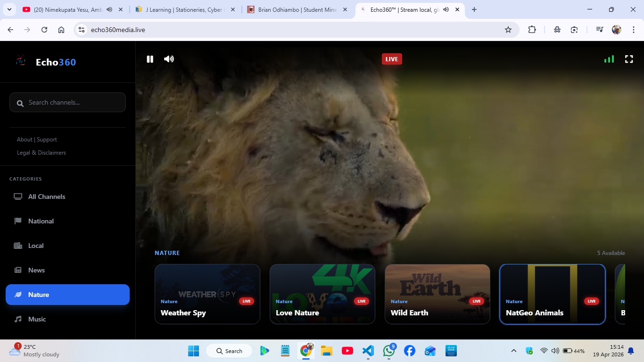Switch to the Brian Odhiambo Student tab
Viewport: 644px width, 362px height.
(297, 9)
